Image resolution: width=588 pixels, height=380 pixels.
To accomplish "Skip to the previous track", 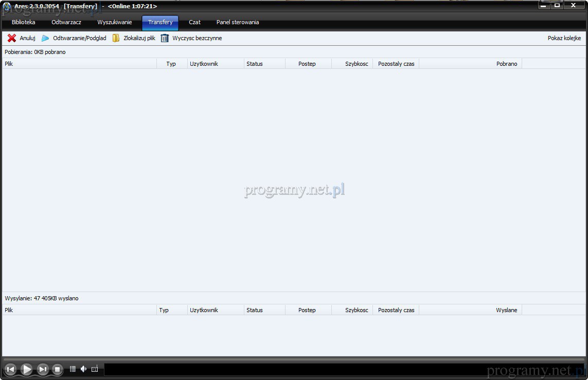I will (x=10, y=369).
